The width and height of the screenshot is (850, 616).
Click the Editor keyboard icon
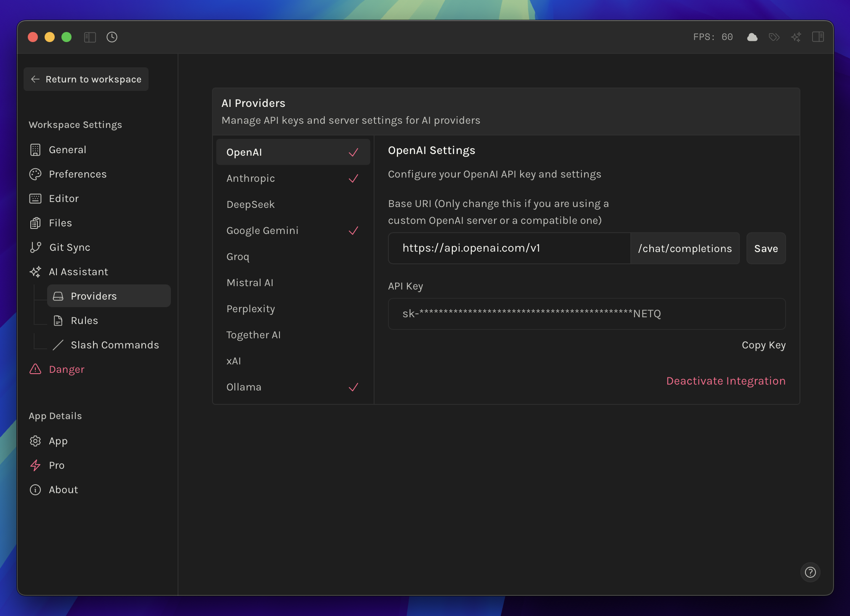click(35, 199)
